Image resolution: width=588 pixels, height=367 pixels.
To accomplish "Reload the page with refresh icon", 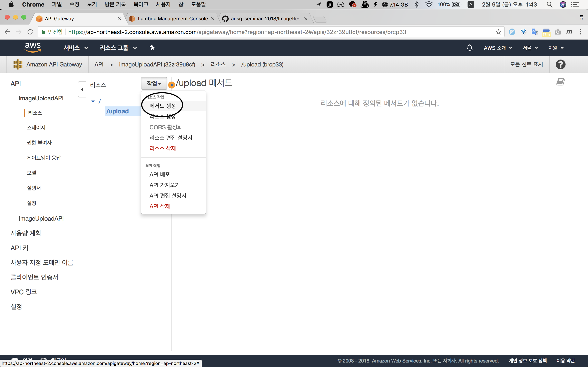I will 30,32.
